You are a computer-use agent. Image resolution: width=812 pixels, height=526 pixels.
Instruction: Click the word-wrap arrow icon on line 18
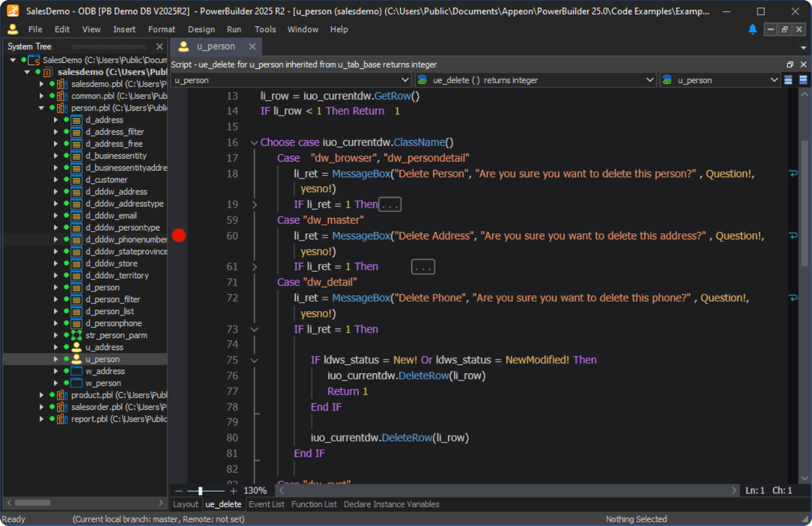tap(793, 174)
